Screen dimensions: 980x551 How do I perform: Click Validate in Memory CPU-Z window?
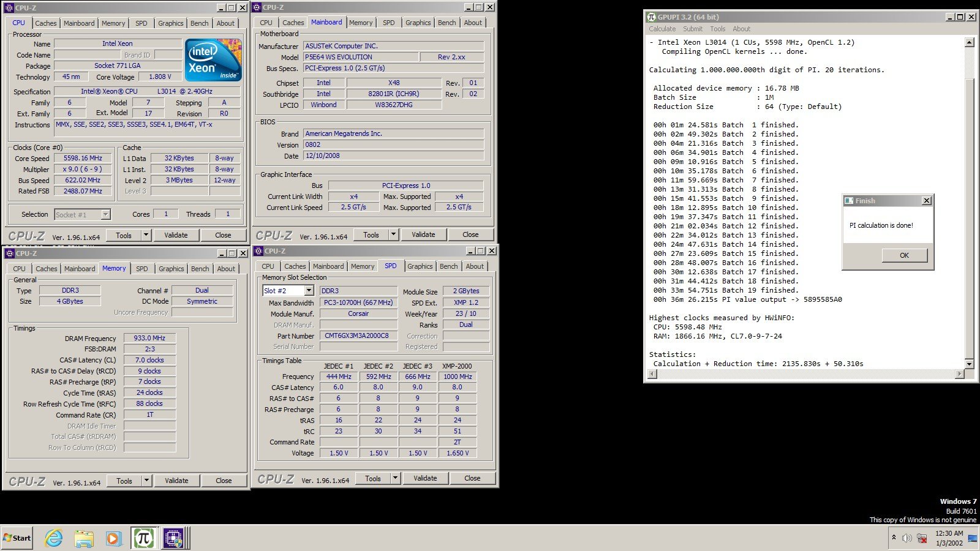pyautogui.click(x=176, y=481)
